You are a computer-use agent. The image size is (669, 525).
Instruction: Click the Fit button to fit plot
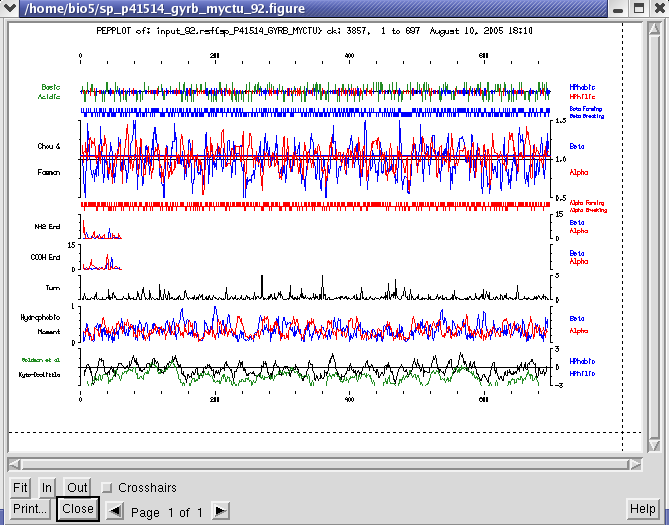(21, 487)
